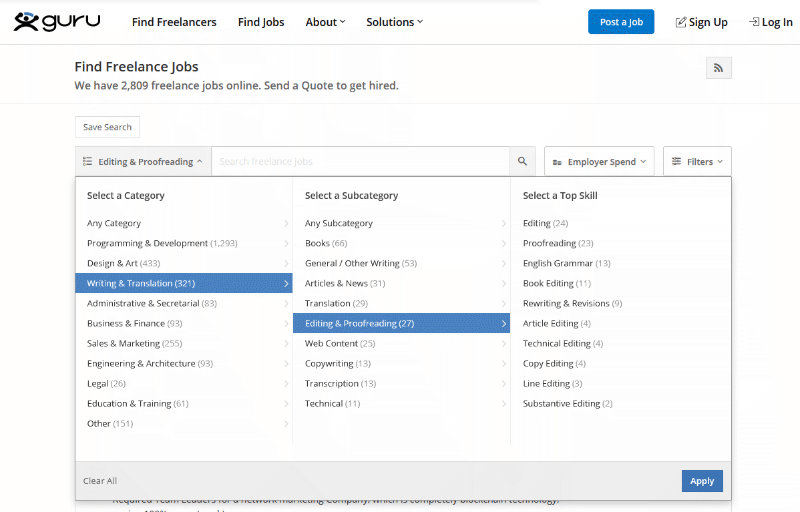Choose English Grammar top skill
This screenshot has width=800, height=512.
pos(566,263)
